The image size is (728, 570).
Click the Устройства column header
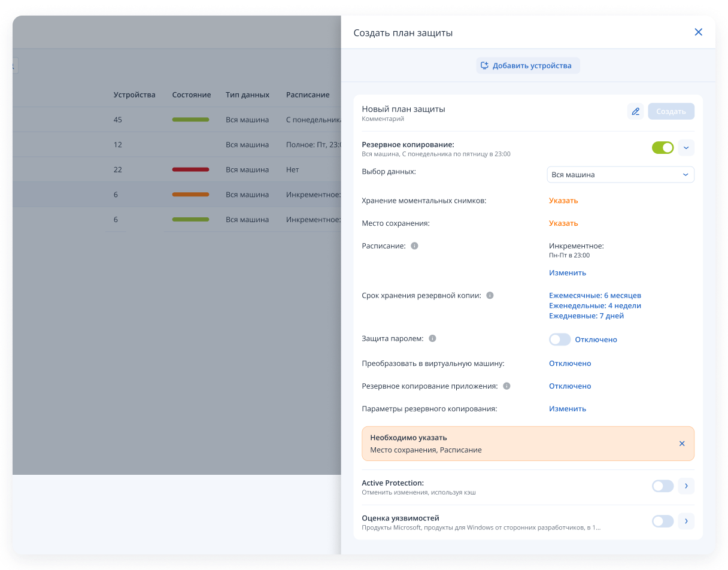click(135, 95)
